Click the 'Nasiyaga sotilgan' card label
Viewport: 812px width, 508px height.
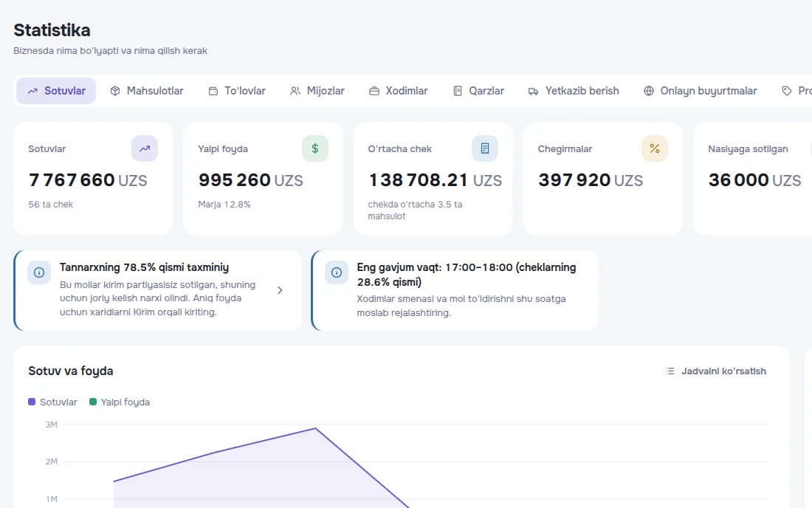pos(748,148)
